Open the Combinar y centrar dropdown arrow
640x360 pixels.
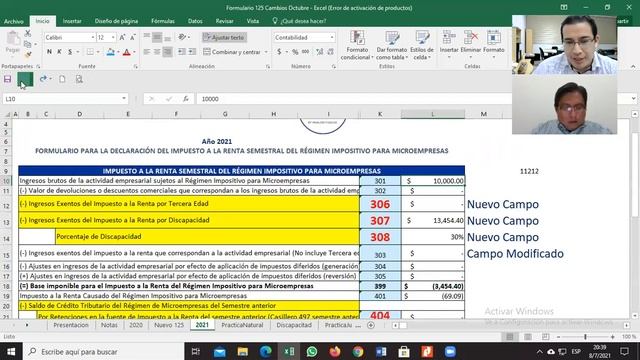pyautogui.click(x=266, y=52)
